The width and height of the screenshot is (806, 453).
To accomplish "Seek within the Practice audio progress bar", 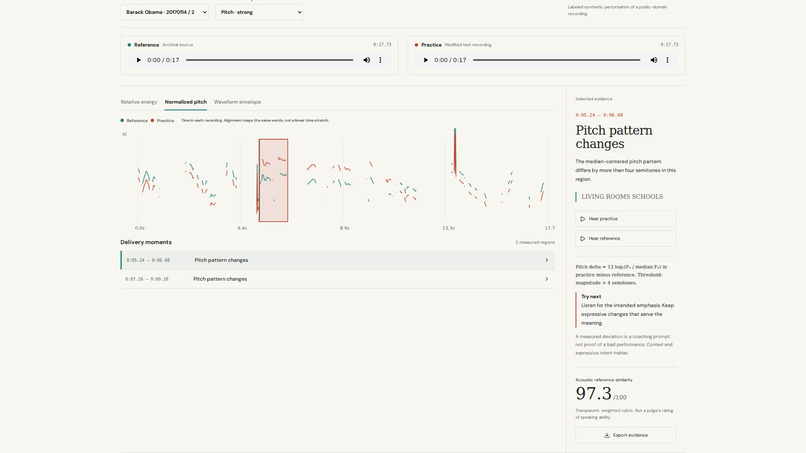I will tap(556, 60).
